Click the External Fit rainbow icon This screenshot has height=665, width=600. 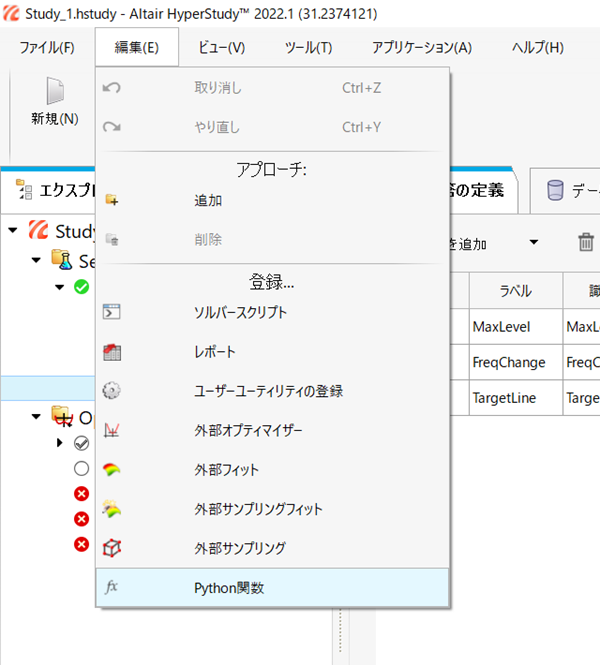tap(112, 469)
